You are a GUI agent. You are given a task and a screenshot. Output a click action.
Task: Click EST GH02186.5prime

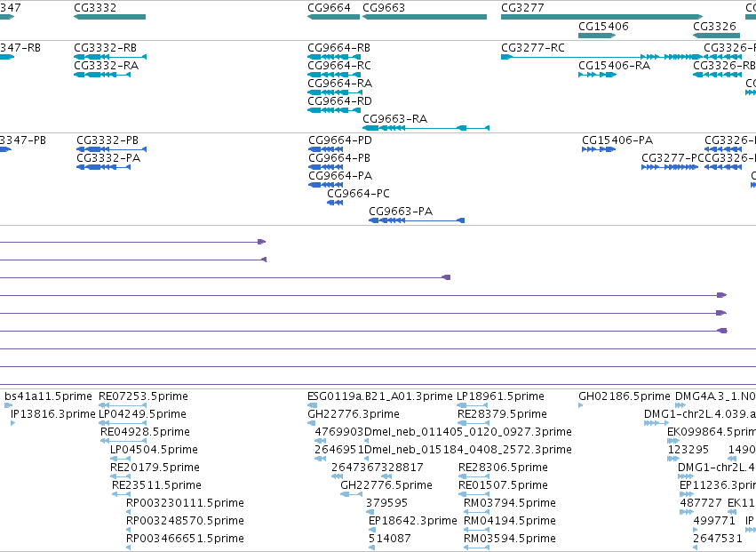click(580, 405)
